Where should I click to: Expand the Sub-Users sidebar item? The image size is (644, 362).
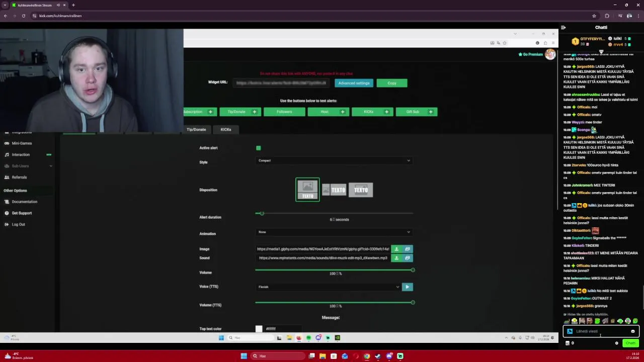pyautogui.click(x=28, y=166)
